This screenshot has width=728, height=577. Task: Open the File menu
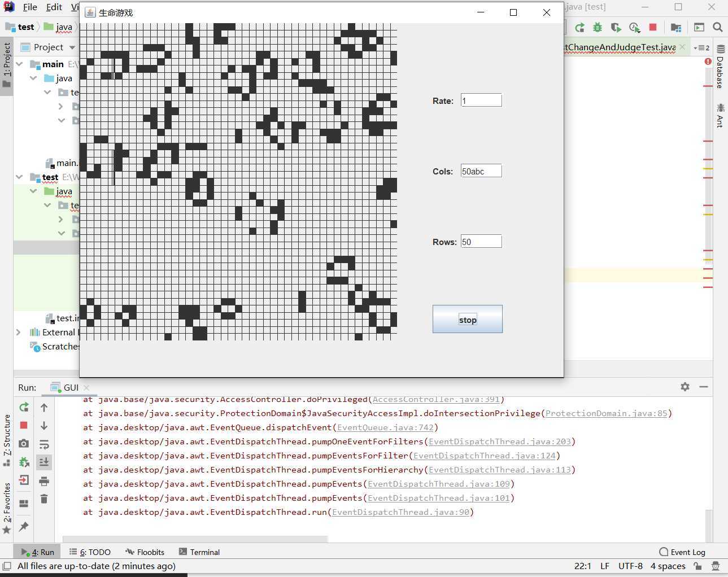click(x=30, y=7)
